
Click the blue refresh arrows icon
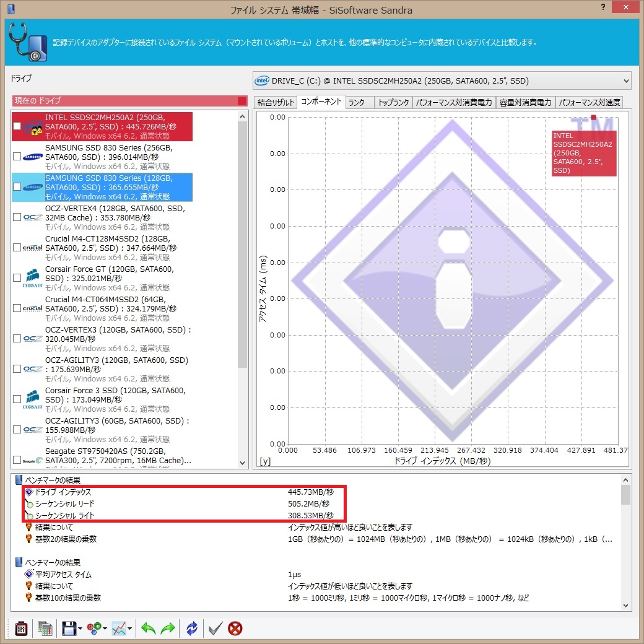coord(192,629)
